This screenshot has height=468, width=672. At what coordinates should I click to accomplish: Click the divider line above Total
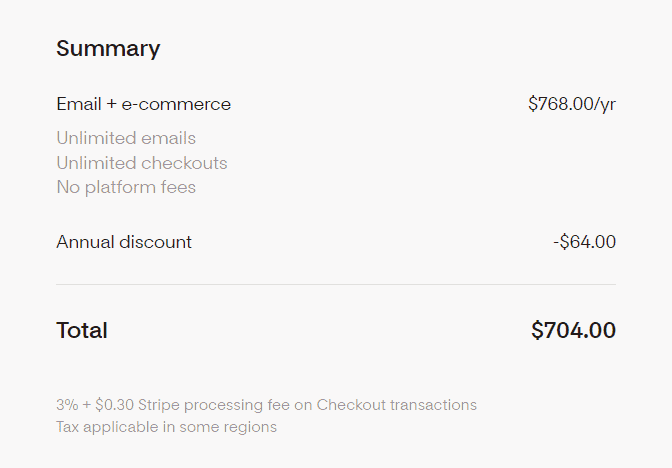336,284
